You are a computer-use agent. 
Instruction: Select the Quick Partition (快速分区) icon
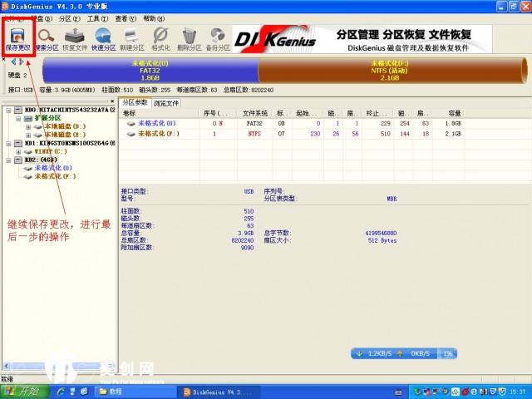coord(104,37)
